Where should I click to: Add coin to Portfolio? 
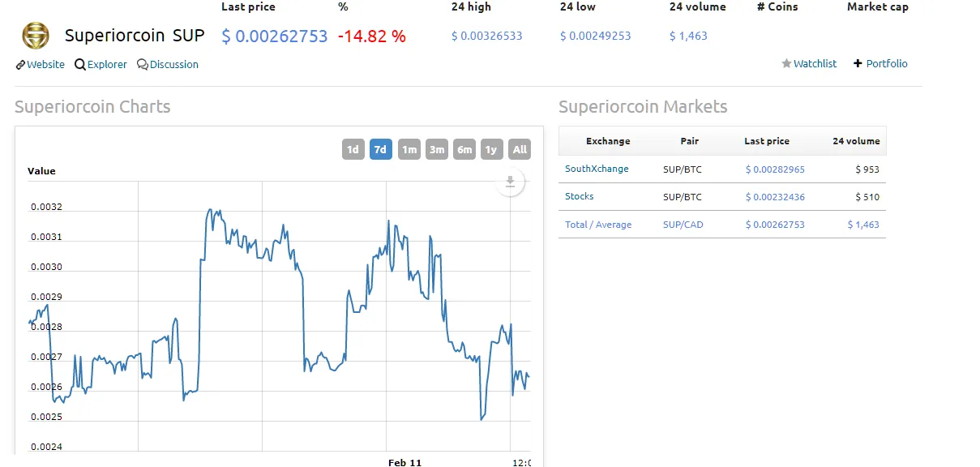point(887,63)
